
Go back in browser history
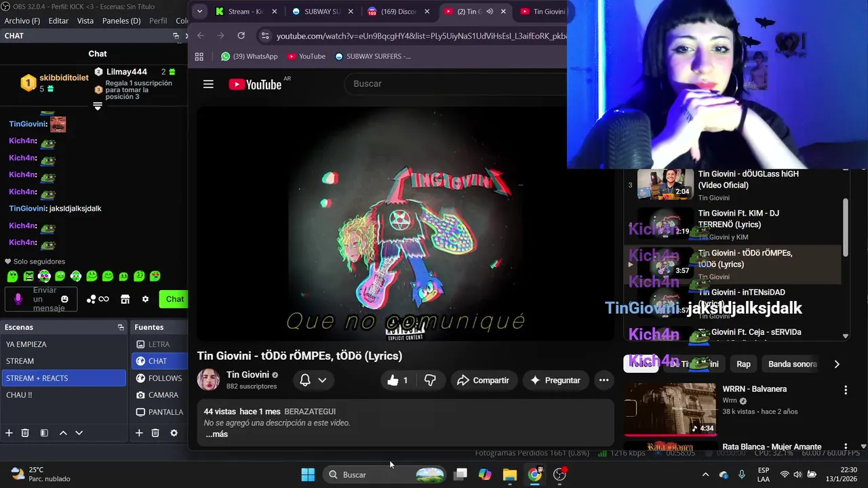point(201,35)
